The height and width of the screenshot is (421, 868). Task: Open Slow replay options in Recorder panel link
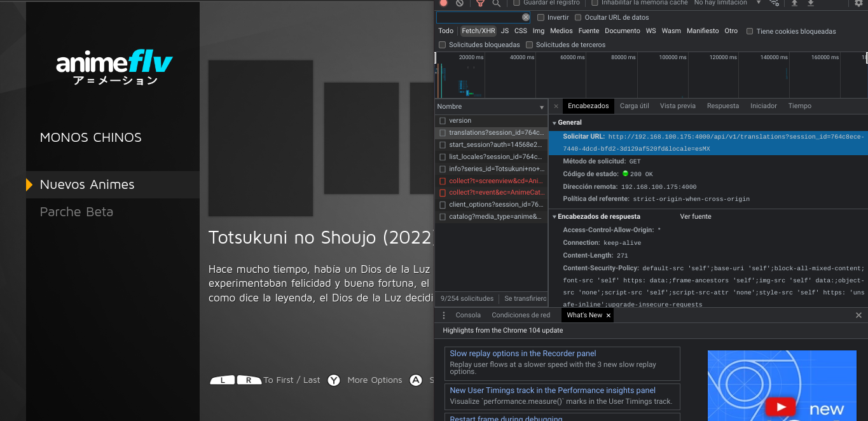pos(523,354)
